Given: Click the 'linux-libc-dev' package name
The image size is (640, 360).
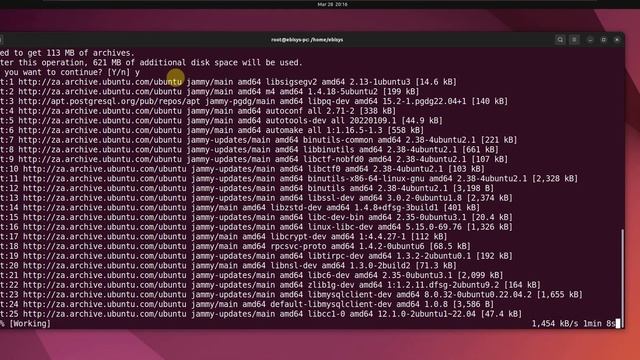Looking at the screenshot, I should 340,227.
